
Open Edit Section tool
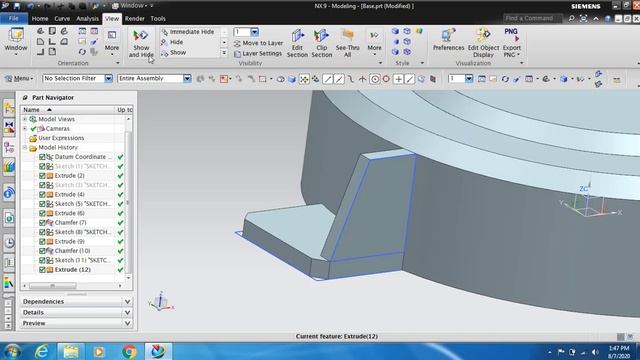[297, 43]
